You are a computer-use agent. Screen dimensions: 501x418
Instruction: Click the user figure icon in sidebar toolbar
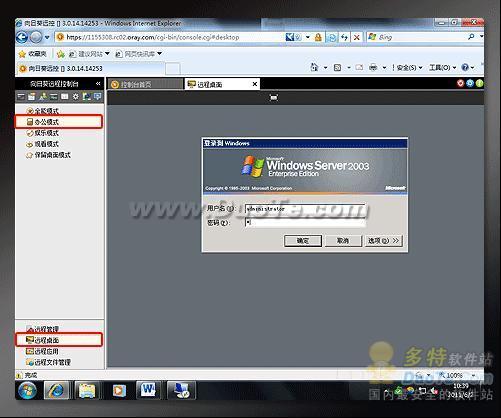coord(43,97)
